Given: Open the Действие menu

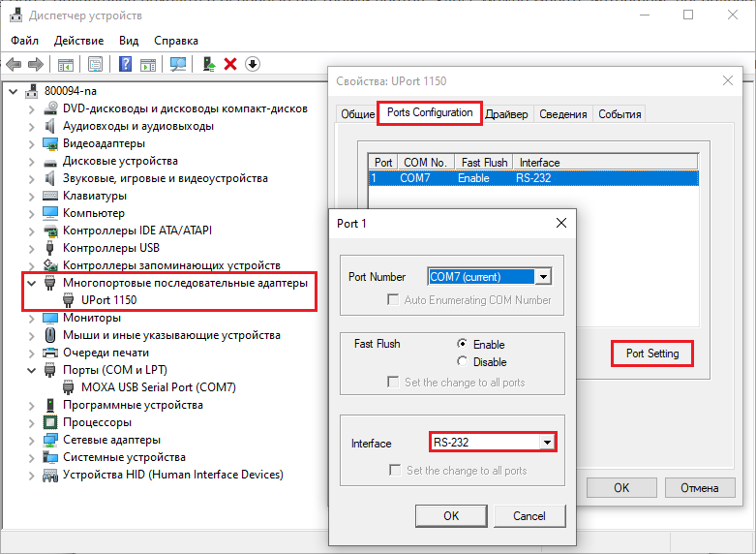Looking at the screenshot, I should [x=78, y=41].
